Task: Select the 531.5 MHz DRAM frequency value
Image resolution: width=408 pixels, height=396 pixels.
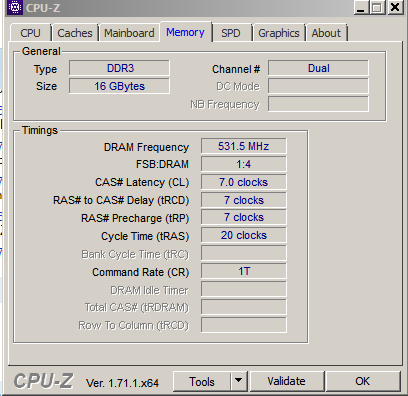Action: click(244, 146)
